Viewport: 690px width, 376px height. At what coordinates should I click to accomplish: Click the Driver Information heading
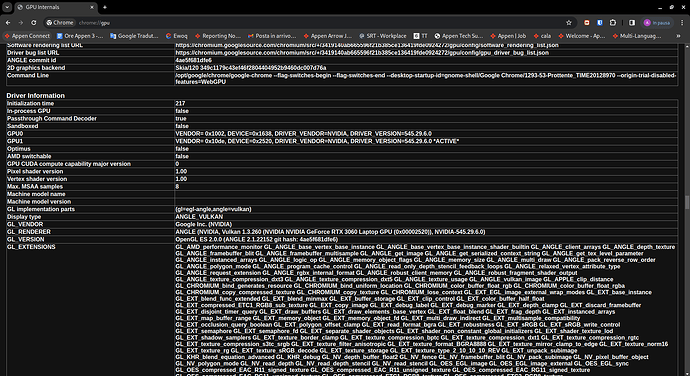[x=35, y=96]
